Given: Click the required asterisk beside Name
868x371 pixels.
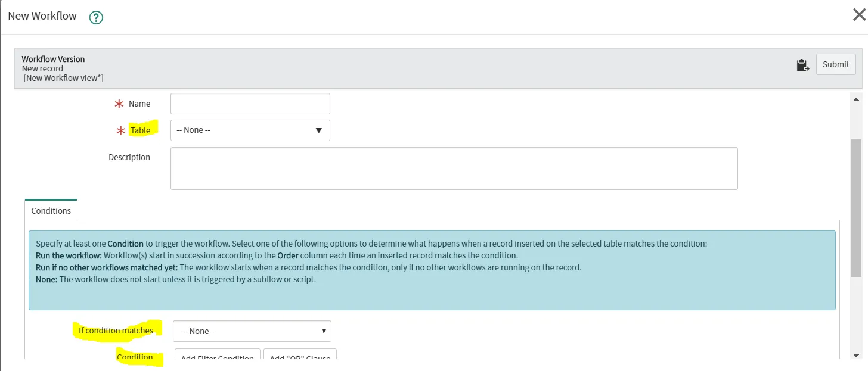Looking at the screenshot, I should 119,104.
